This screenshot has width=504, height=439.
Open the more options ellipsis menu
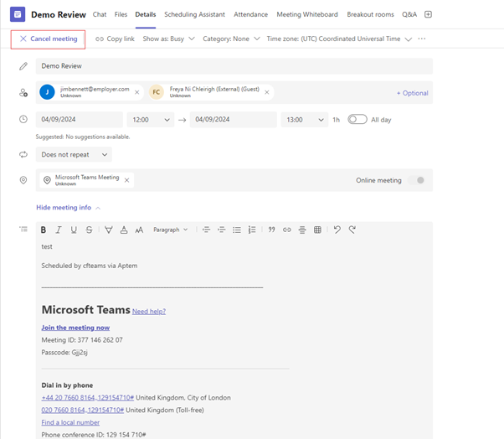tap(422, 39)
